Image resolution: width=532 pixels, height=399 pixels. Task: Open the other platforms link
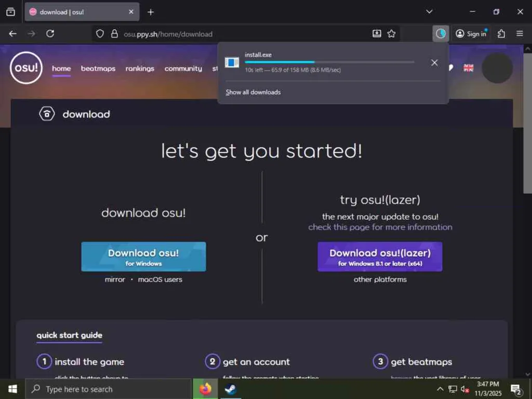pos(380,280)
